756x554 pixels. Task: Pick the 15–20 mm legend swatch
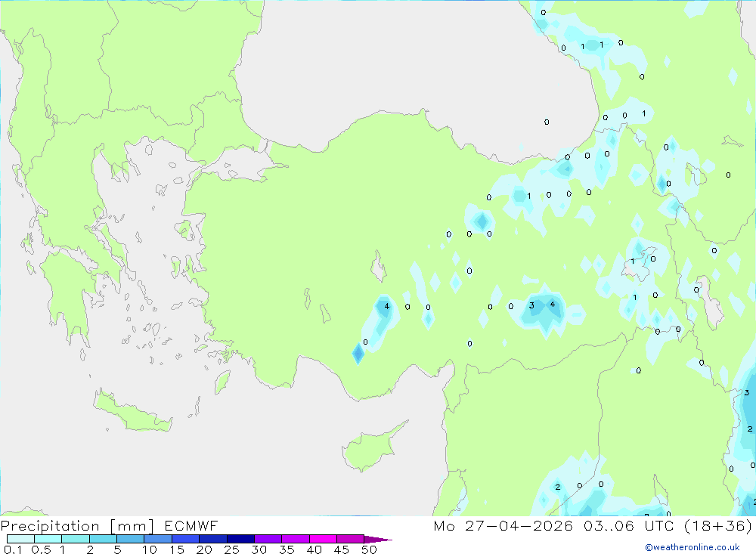186,539
